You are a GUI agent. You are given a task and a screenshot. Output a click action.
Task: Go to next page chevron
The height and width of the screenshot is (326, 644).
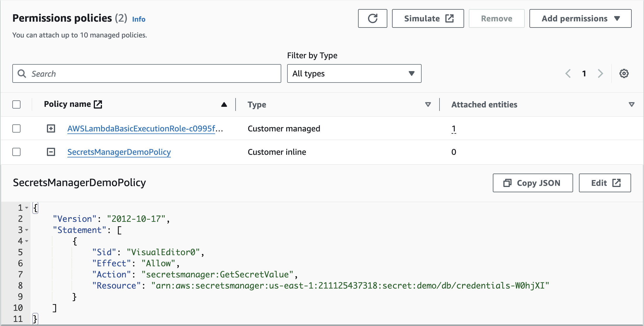click(600, 73)
